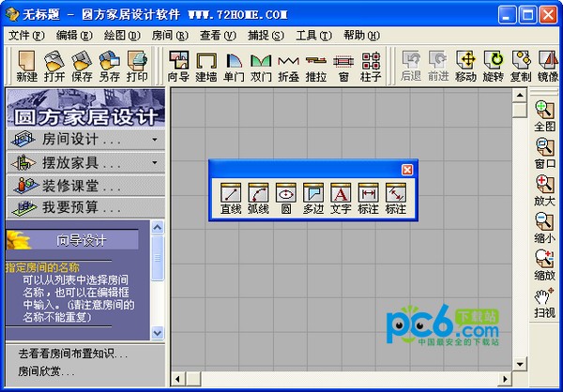The image size is (563, 392).
Task: Open the 房间(R) menu
Action: 170,36
